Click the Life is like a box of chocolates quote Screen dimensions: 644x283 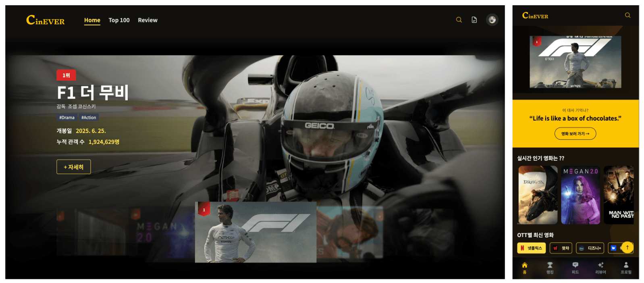click(x=575, y=119)
